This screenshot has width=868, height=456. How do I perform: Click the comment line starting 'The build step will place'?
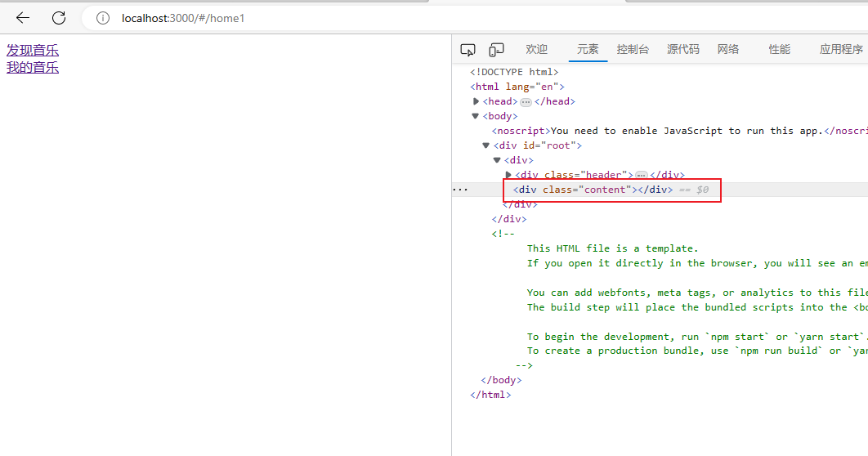(x=697, y=308)
